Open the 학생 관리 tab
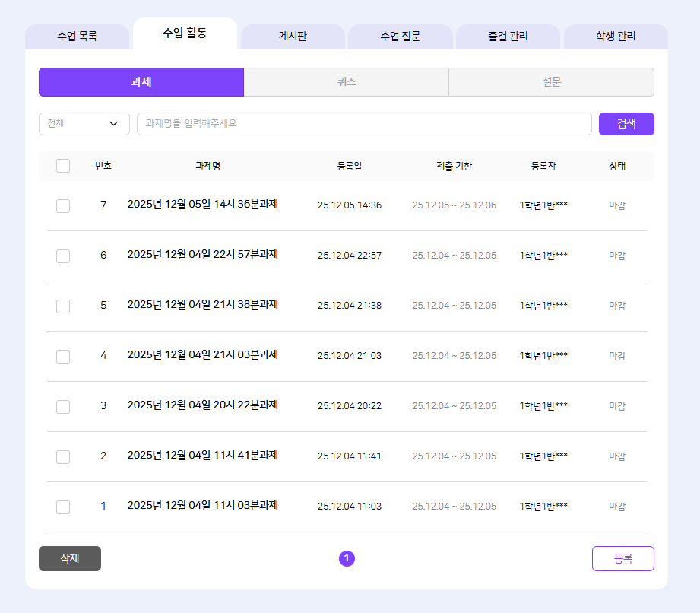Viewport: 700px width, 613px height. pyautogui.click(x=616, y=37)
